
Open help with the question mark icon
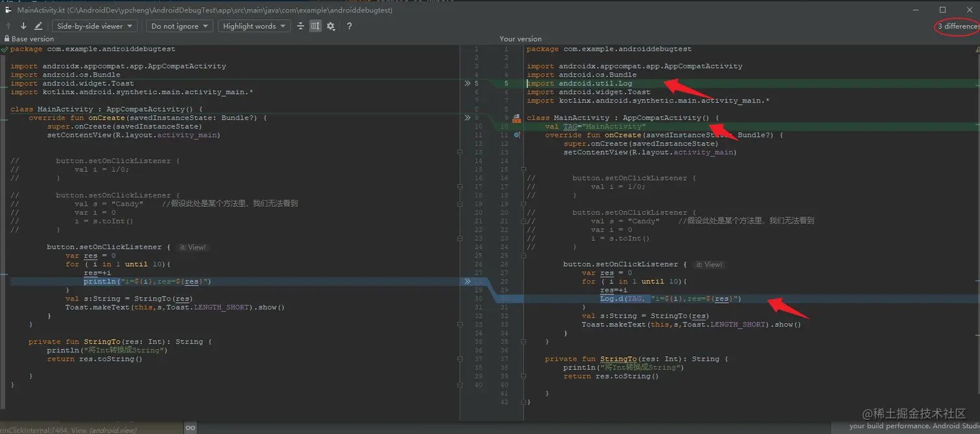coord(349,26)
